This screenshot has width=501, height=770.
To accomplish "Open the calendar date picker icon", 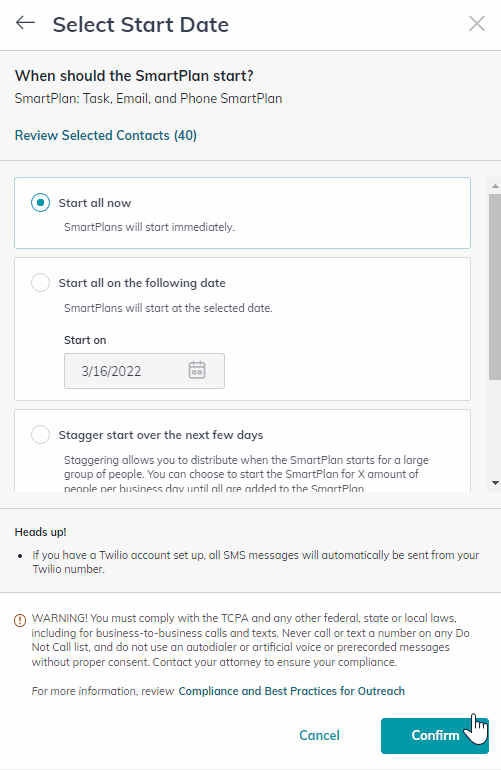I will click(x=197, y=370).
